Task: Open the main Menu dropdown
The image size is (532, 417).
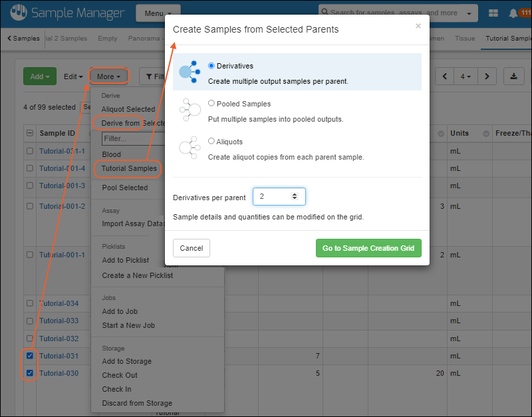Action: [158, 13]
